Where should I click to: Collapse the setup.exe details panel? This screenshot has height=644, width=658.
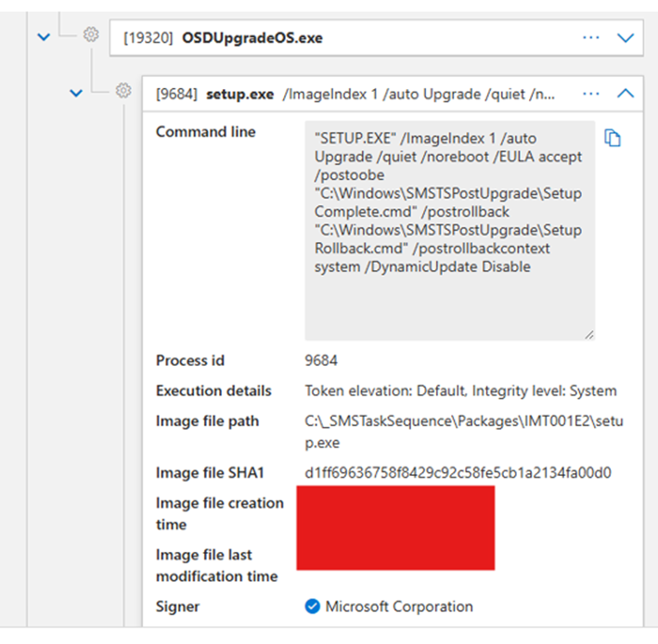tap(626, 93)
